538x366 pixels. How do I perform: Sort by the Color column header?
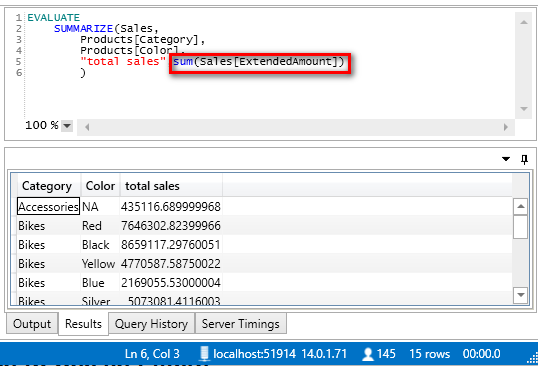pos(100,186)
